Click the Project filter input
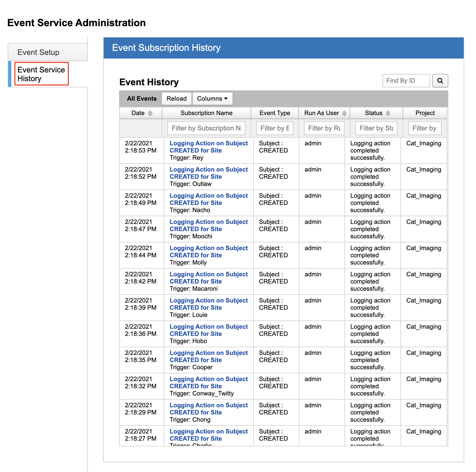476x472 pixels. [x=425, y=128]
